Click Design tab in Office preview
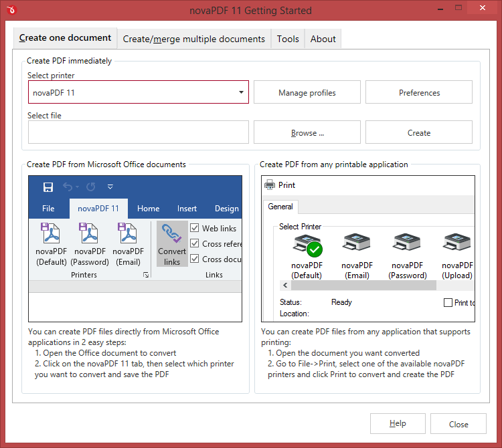 [x=226, y=209]
